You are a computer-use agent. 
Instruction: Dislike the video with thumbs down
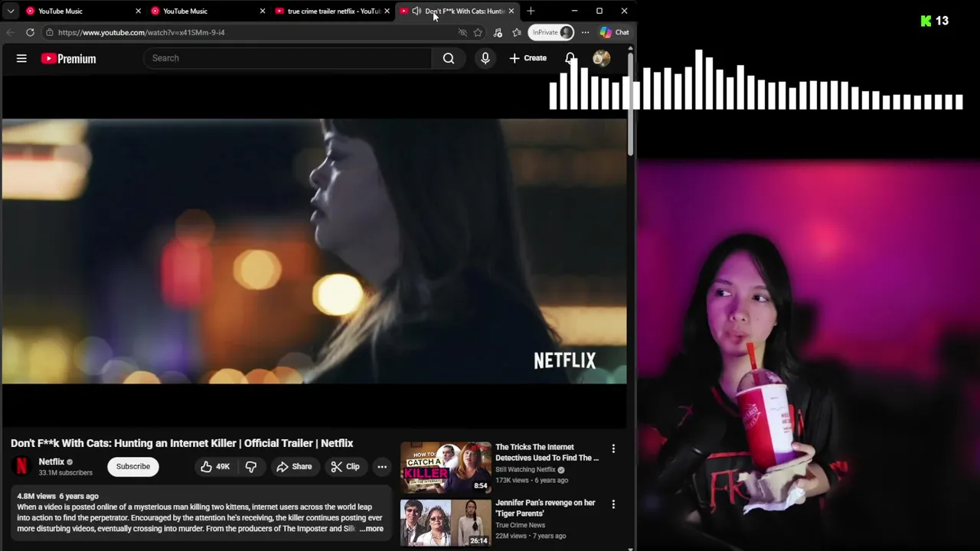[x=250, y=466]
